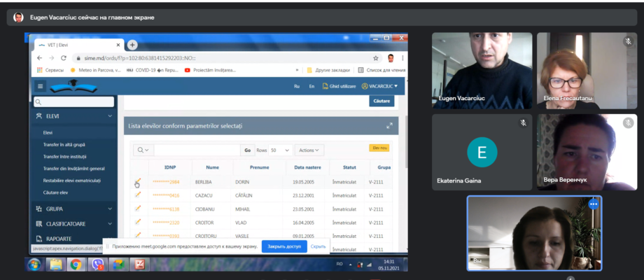Open the VACARCIUC user menu
The width and height of the screenshot is (644, 280).
coord(379,86)
